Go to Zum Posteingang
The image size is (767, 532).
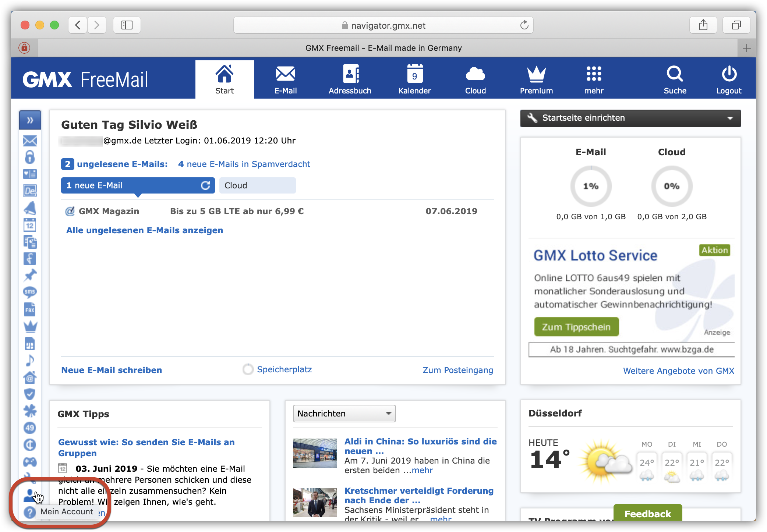(458, 370)
